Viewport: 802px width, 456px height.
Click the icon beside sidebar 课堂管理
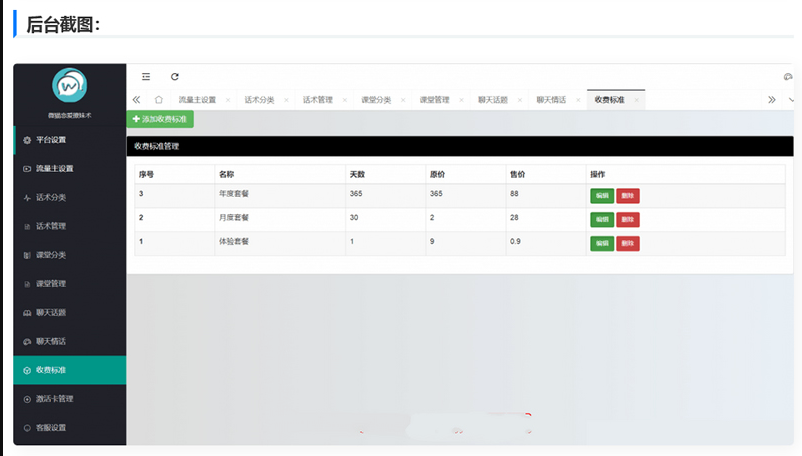(27, 284)
